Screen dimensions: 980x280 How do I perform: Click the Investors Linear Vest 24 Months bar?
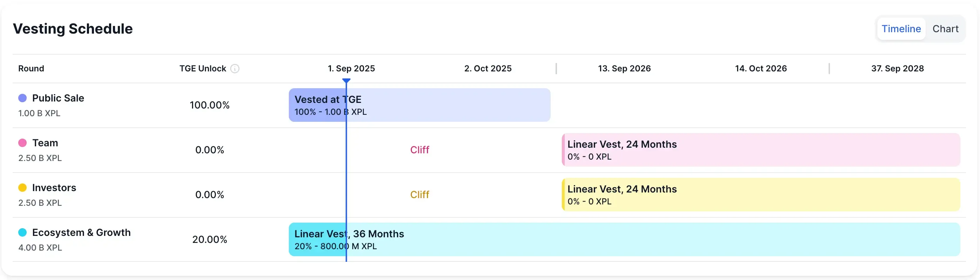[x=761, y=195]
